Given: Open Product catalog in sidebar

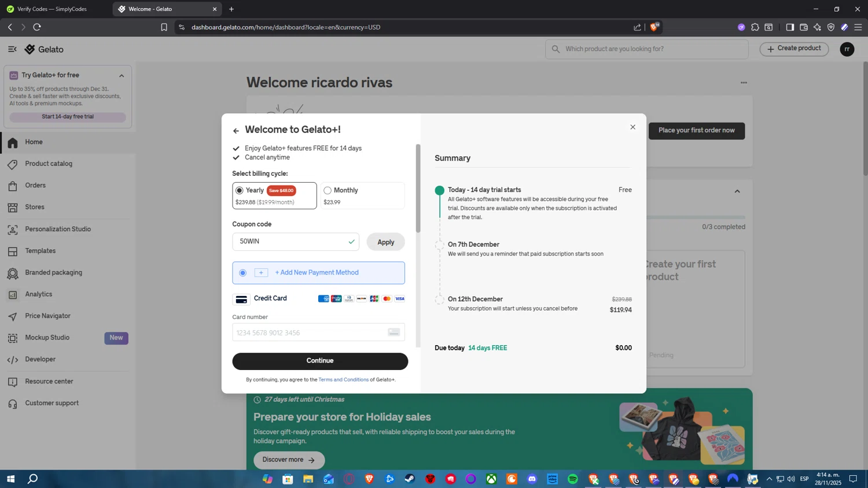Looking at the screenshot, I should 49,164.
